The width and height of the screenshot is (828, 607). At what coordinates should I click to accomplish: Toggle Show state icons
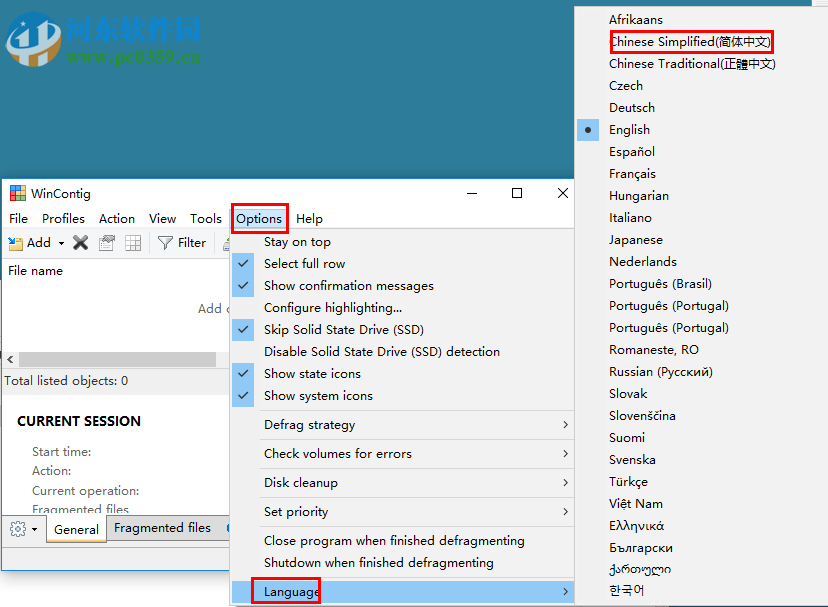coord(402,373)
